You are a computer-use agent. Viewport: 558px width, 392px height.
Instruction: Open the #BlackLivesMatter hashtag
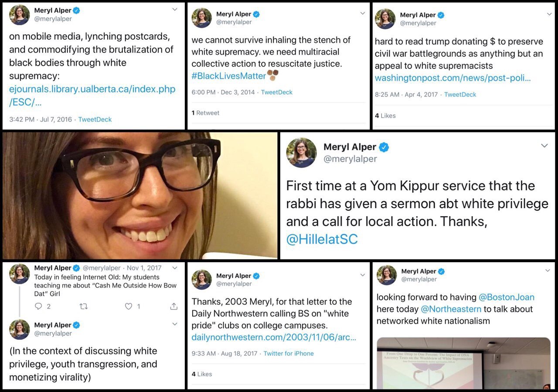[x=229, y=76]
